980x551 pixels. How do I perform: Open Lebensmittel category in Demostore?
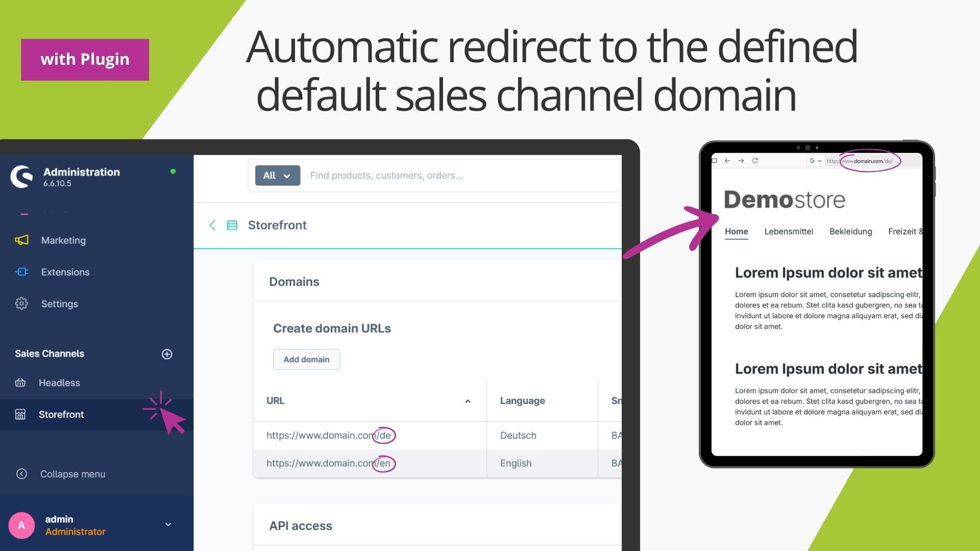[x=789, y=232]
